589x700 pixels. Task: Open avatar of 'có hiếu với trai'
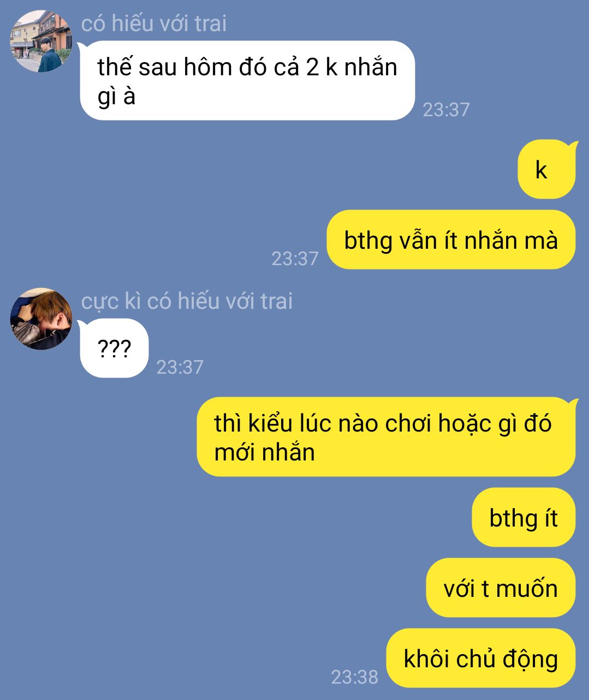pyautogui.click(x=41, y=41)
